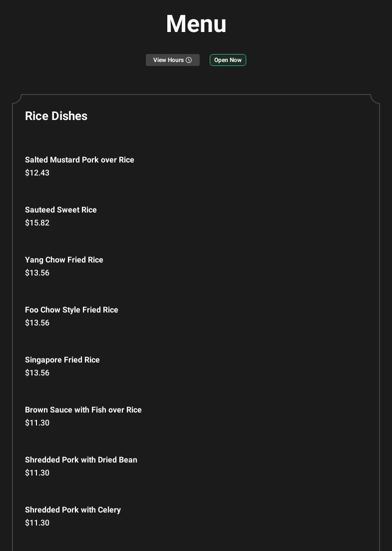Click the price under Yang Chow Fried Rice
Viewport: 392px width, 551px height.
pos(37,273)
